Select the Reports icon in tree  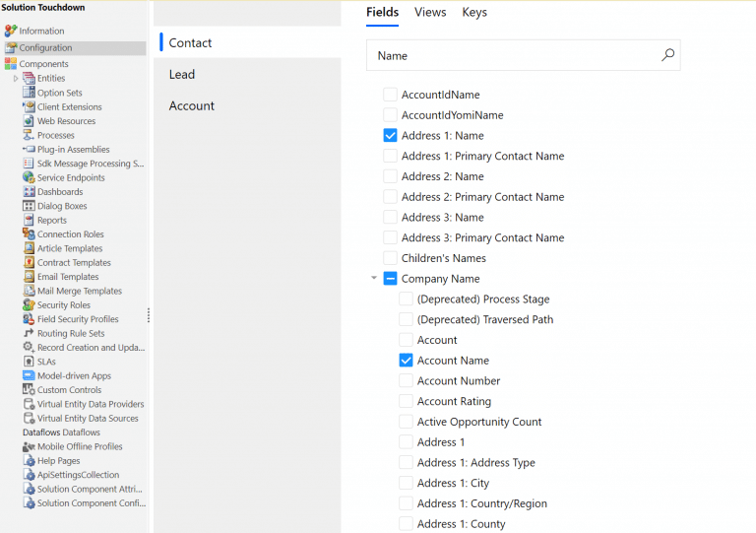click(29, 221)
